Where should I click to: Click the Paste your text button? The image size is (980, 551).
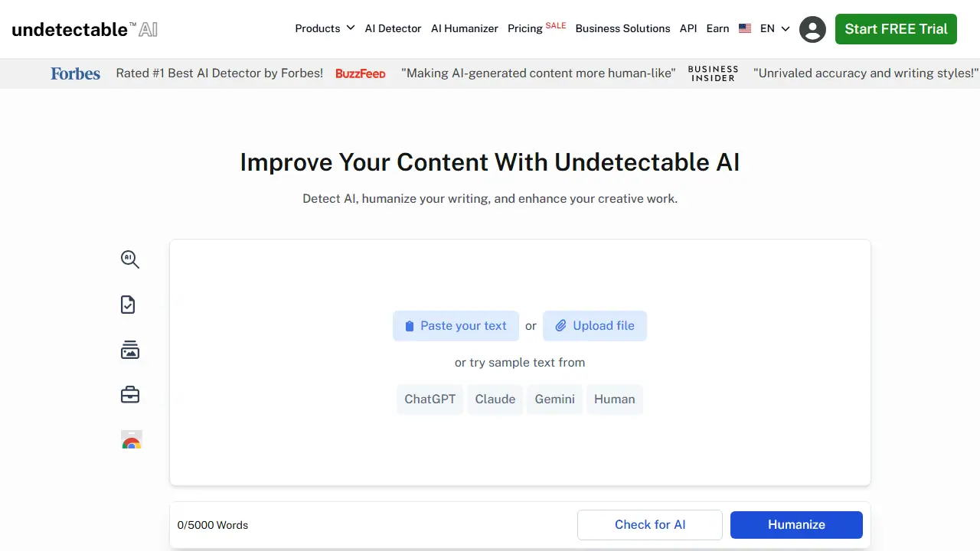tap(456, 326)
